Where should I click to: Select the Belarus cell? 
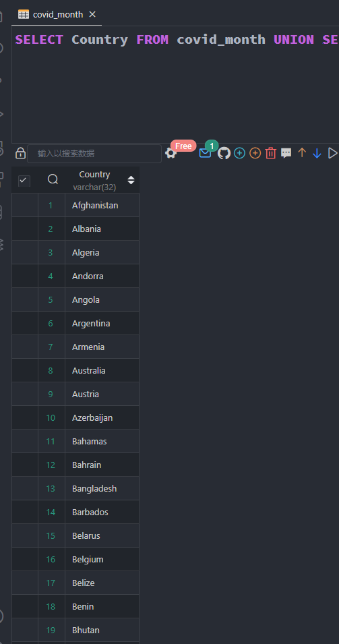[102, 536]
